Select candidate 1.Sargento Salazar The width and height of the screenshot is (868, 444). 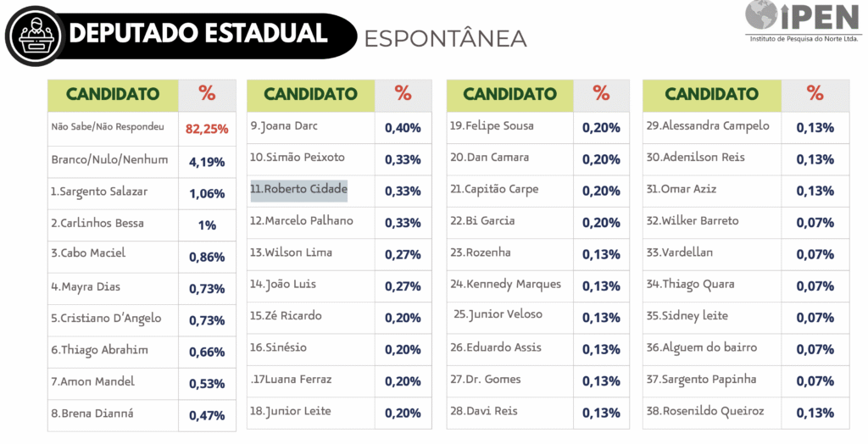[x=98, y=191]
